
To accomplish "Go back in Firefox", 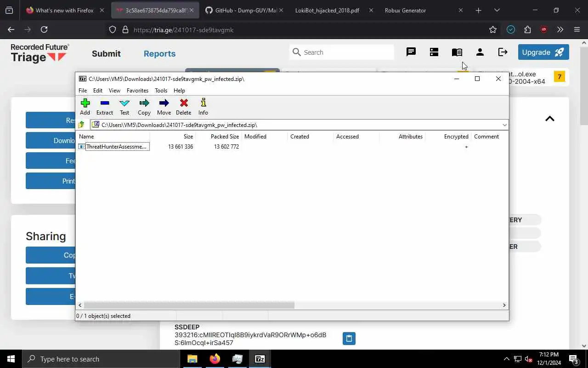I will (x=11, y=29).
